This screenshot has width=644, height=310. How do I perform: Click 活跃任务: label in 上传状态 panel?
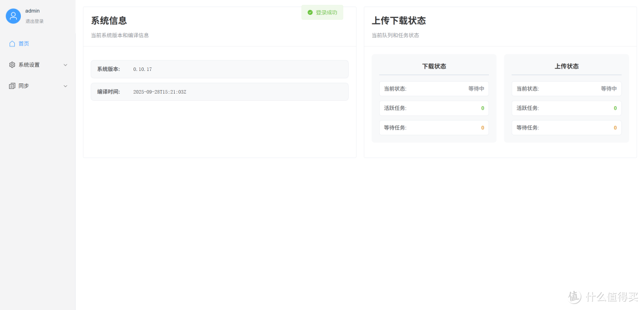pyautogui.click(x=528, y=108)
